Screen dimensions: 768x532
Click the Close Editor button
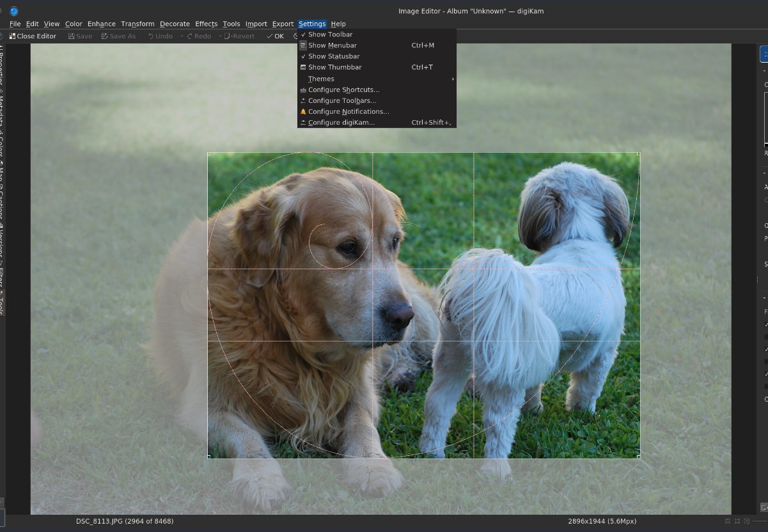[x=33, y=36]
